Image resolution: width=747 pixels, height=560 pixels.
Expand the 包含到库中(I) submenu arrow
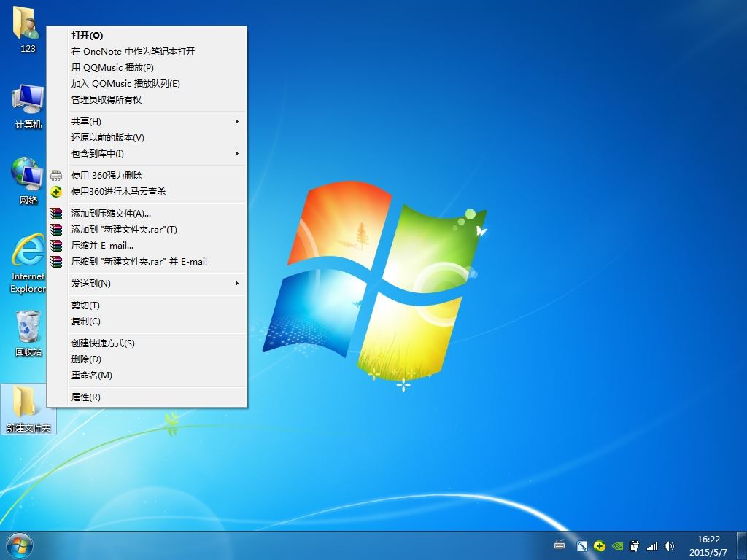tap(237, 153)
